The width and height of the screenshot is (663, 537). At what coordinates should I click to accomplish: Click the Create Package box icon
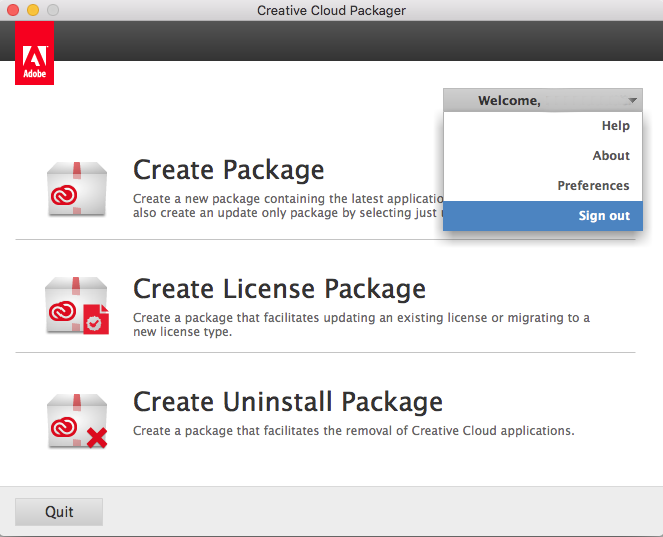click(77, 189)
